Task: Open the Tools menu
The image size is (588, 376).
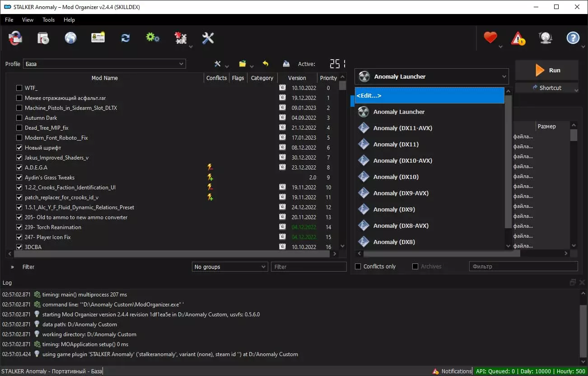Action: coord(49,20)
